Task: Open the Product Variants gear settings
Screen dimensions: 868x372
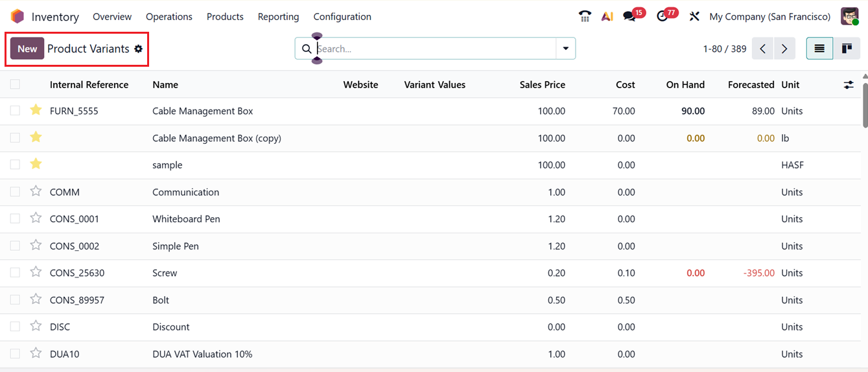Action: point(138,49)
